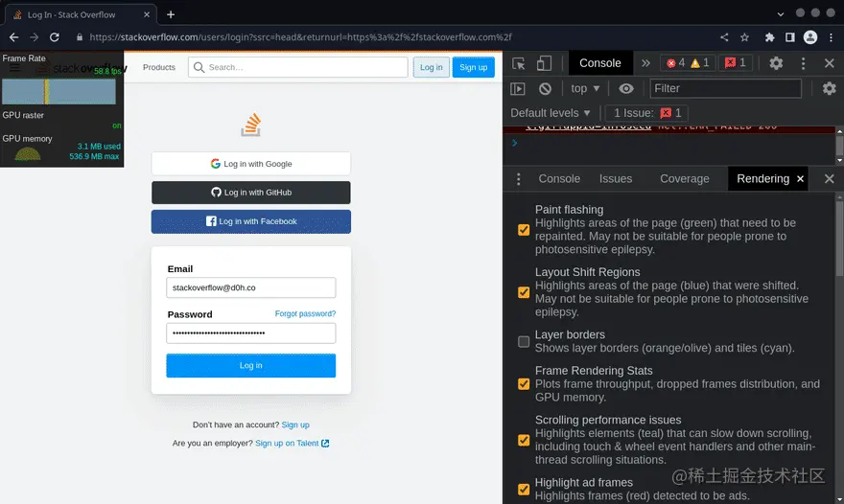Click the issues badge in DevTools top bar

tap(736, 63)
